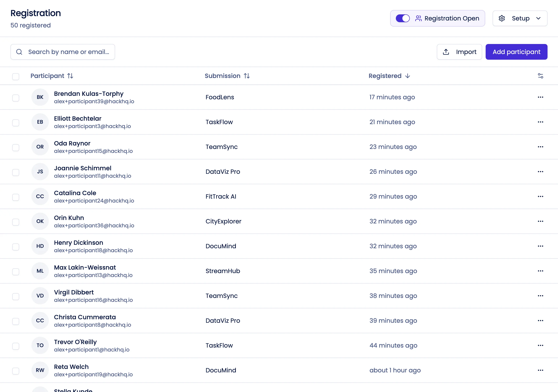Expand the Setup dropdown chevron
558x392 pixels.
pyautogui.click(x=538, y=18)
